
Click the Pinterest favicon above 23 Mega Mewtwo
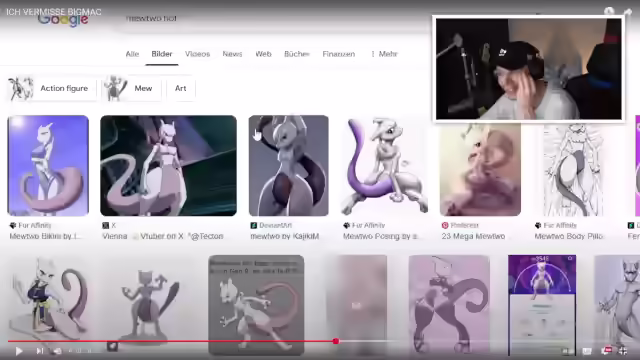tap(445, 225)
